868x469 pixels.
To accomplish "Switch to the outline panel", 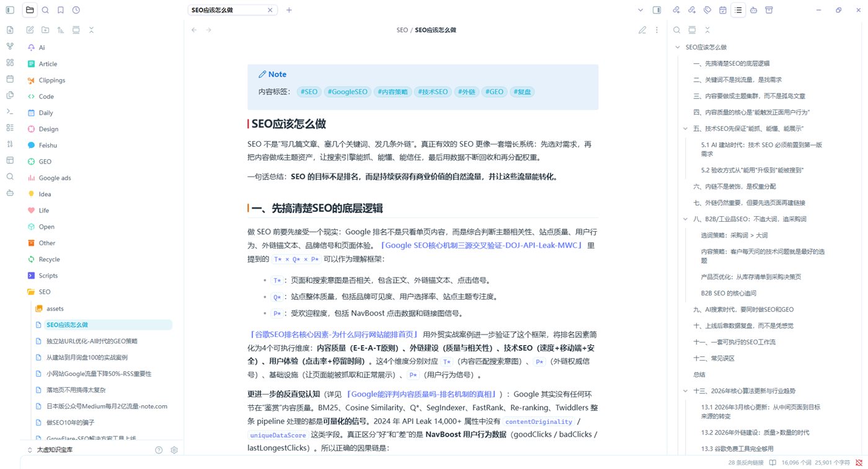I will [x=738, y=10].
